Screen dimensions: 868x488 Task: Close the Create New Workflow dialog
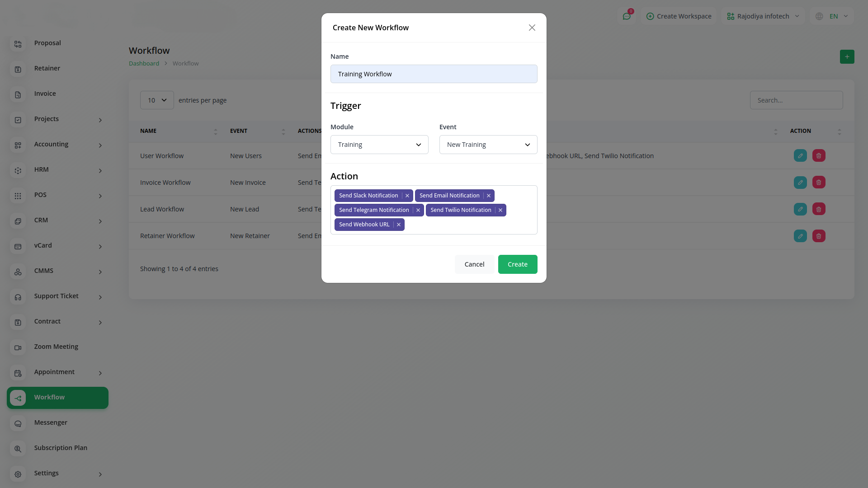click(532, 28)
